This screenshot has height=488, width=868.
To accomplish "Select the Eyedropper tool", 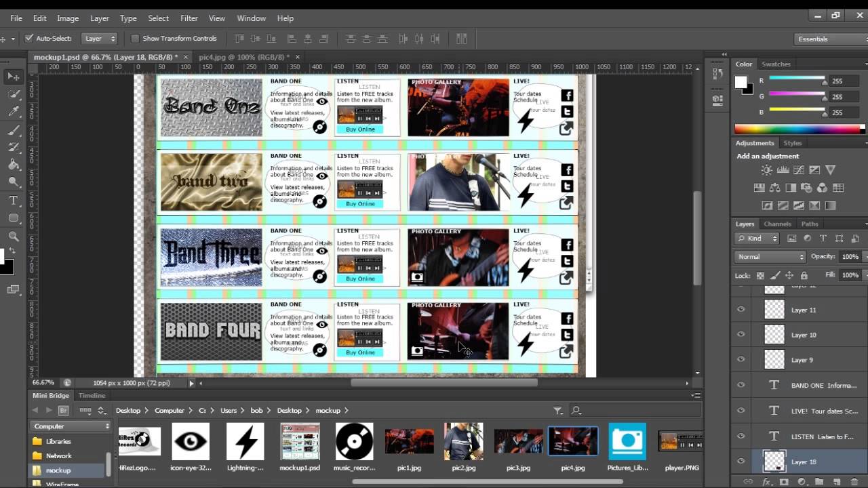I will 14,112.
